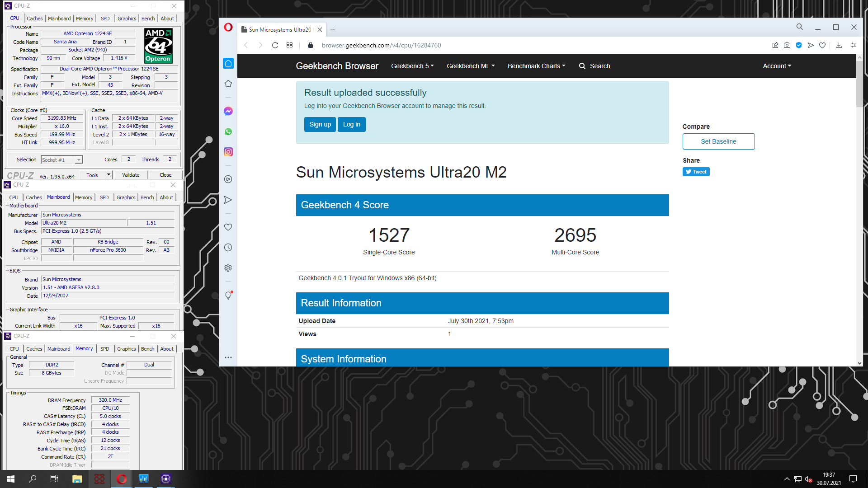Image resolution: width=868 pixels, height=488 pixels.
Task: Open sidebar three-dots setup menu
Action: click(x=228, y=357)
